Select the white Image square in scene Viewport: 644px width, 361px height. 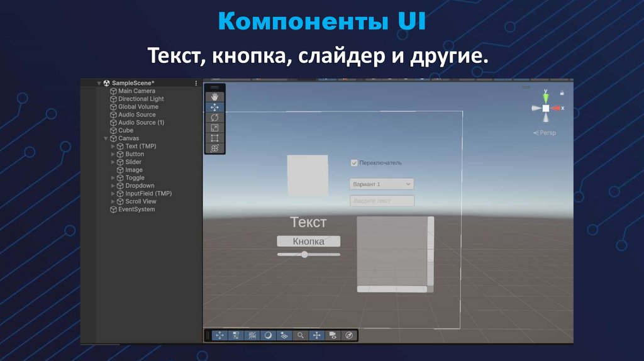pyautogui.click(x=308, y=175)
